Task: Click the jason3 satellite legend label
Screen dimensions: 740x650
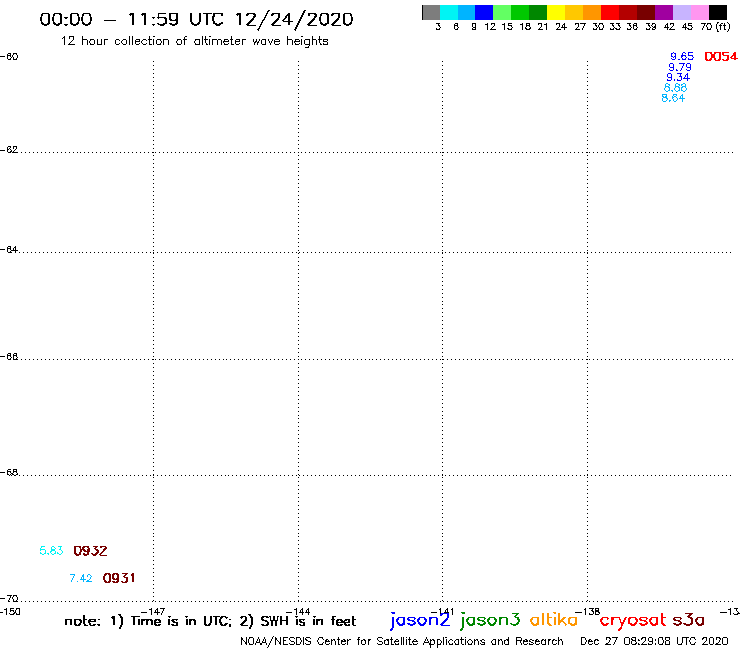Action: 490,620
